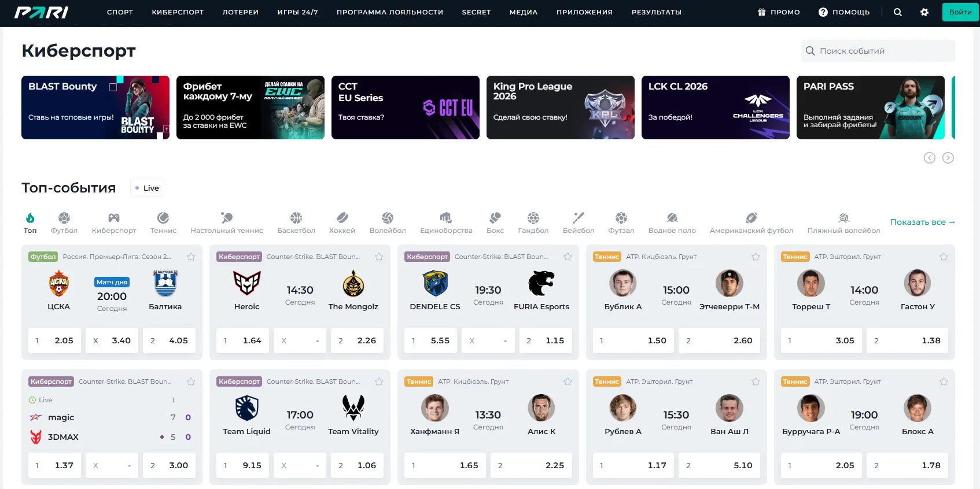Show next banners with right arrow
The height and width of the screenshot is (489, 980).
pos(948,158)
